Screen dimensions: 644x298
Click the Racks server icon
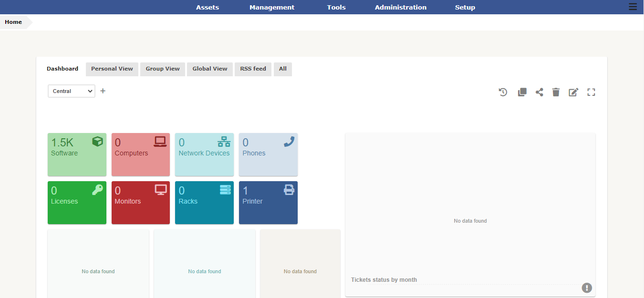(225, 189)
